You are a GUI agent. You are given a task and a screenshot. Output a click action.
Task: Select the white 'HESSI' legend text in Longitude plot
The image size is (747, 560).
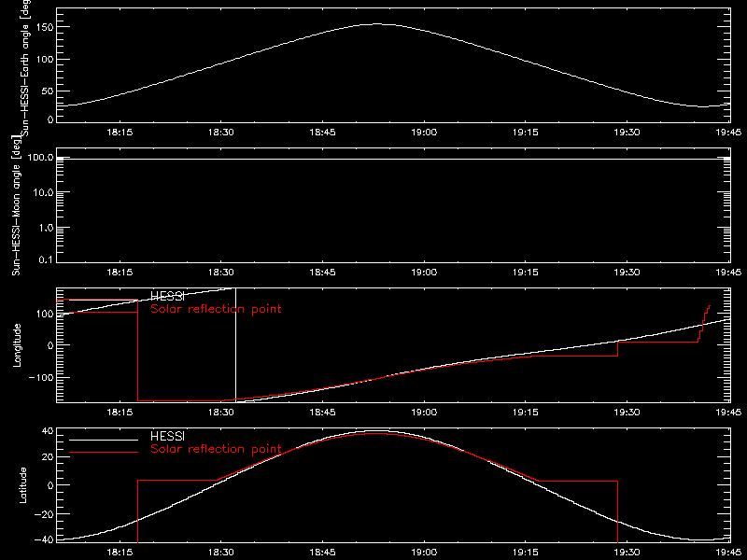167,296
